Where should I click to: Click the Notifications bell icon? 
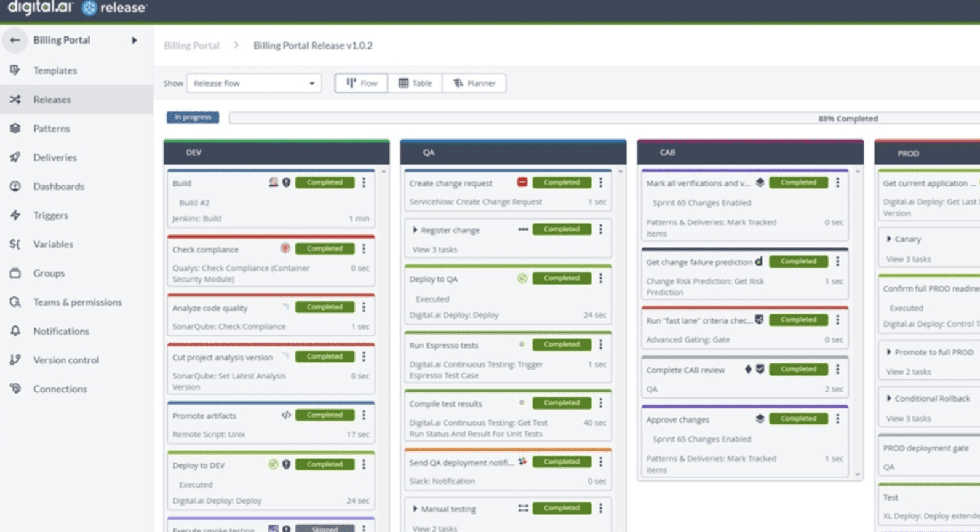pyautogui.click(x=15, y=331)
